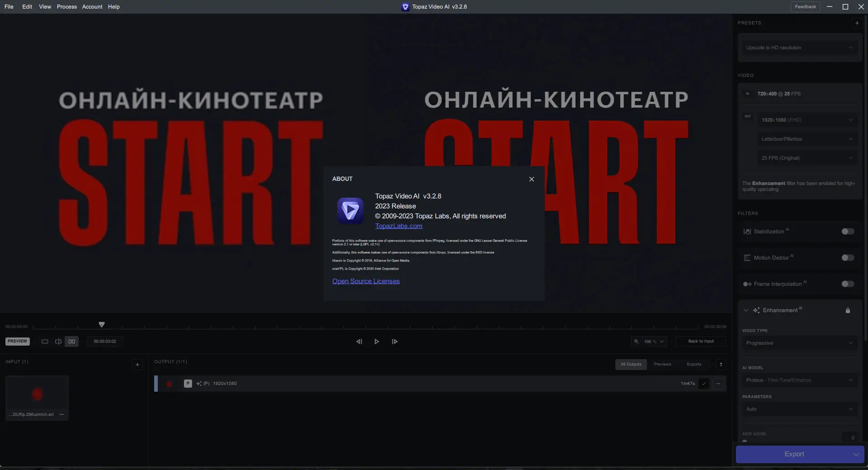This screenshot has height=470, width=868.
Task: Open the output row more options menu
Action: (718, 384)
